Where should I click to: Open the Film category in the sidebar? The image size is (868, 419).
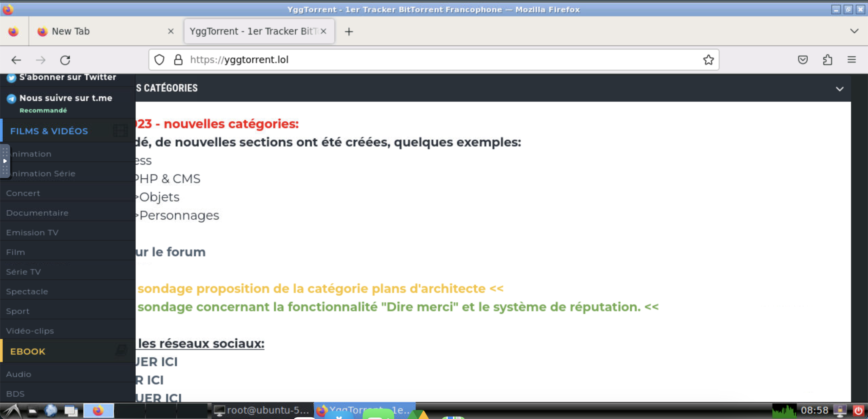pyautogui.click(x=16, y=252)
